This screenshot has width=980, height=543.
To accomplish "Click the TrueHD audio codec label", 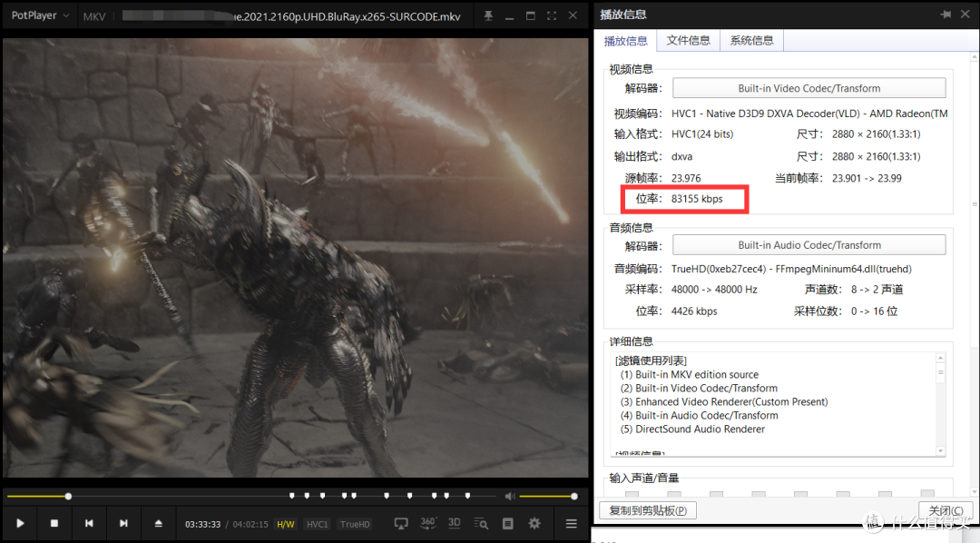I will [355, 524].
